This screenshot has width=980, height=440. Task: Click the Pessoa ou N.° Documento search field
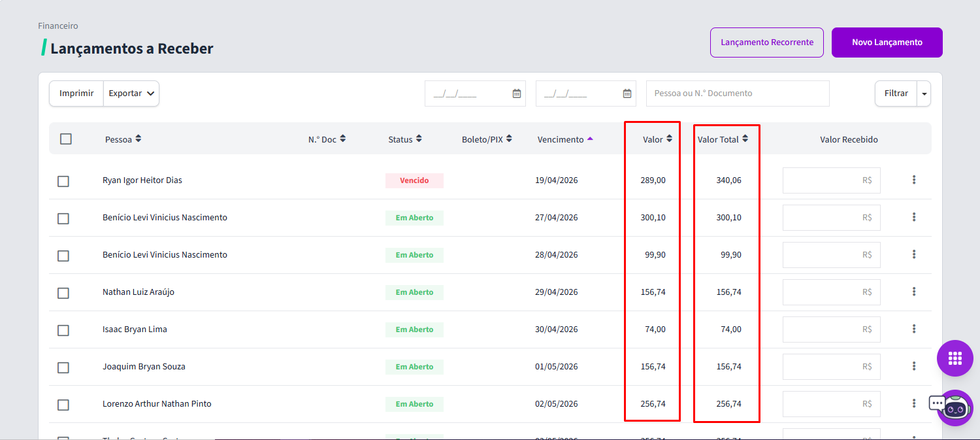point(738,93)
